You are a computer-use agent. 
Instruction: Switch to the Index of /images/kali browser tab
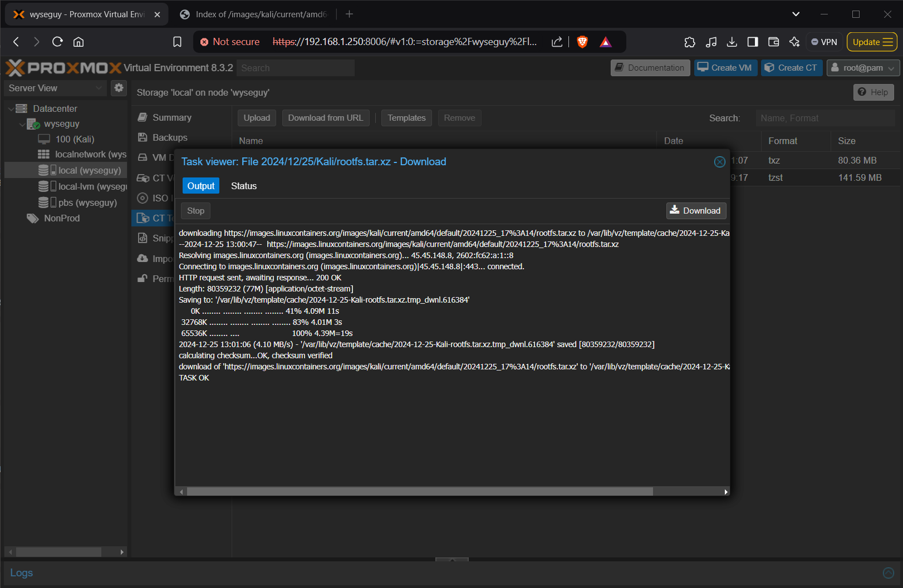click(x=255, y=14)
